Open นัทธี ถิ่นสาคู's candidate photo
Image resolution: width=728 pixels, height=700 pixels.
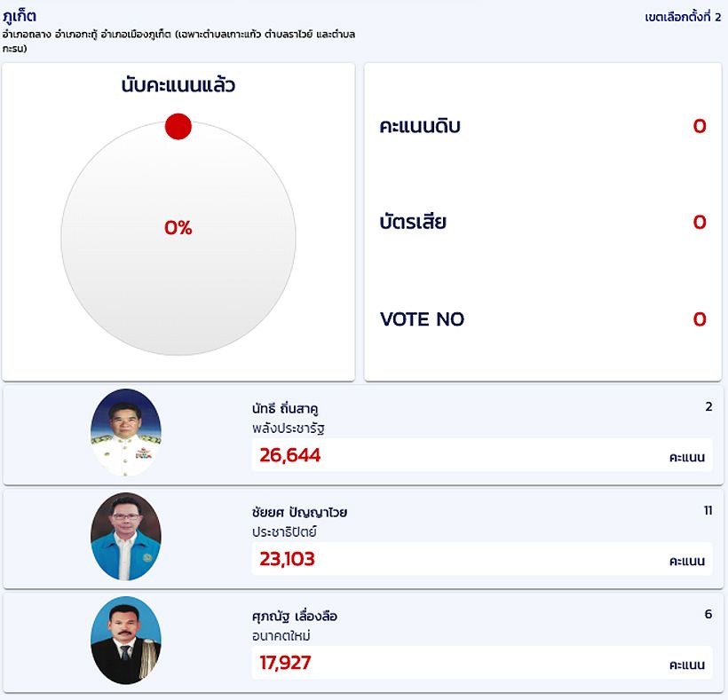point(125,432)
